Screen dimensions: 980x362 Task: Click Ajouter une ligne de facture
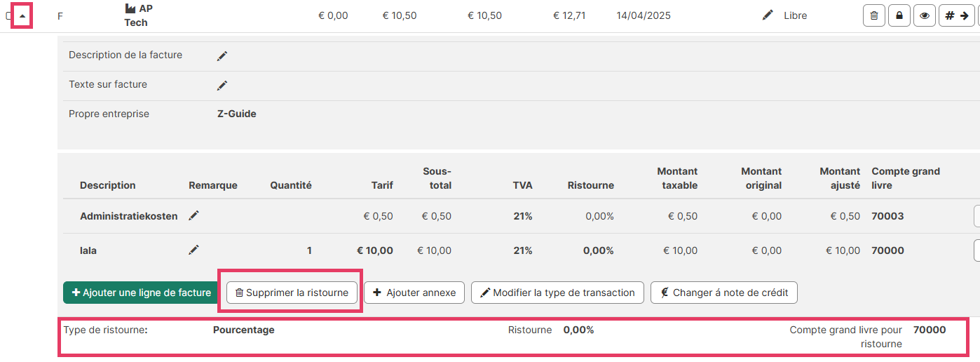coord(141,293)
